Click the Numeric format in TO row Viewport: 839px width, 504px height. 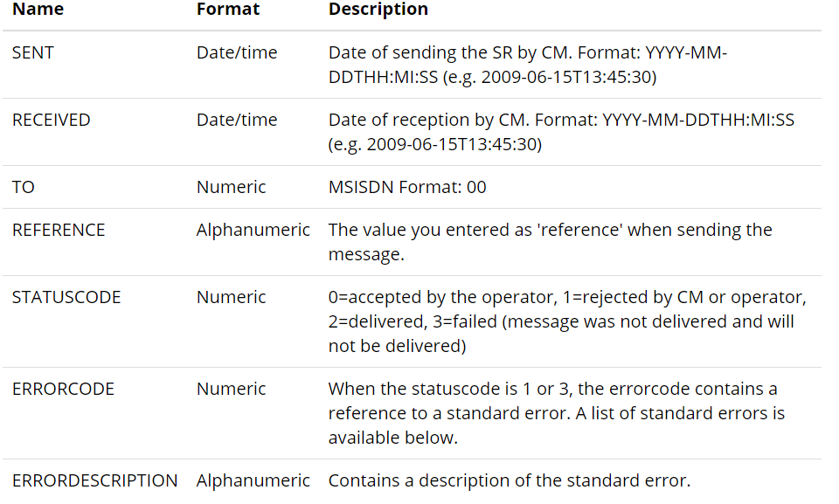coord(231,187)
